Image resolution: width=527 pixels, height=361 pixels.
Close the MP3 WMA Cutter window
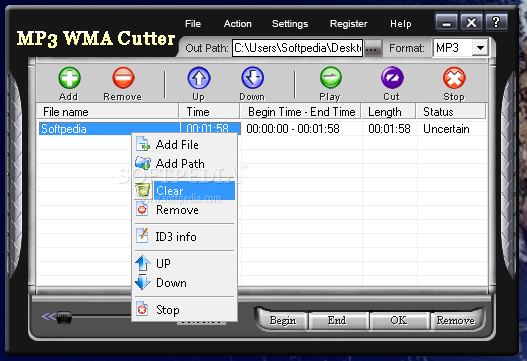coord(472,23)
